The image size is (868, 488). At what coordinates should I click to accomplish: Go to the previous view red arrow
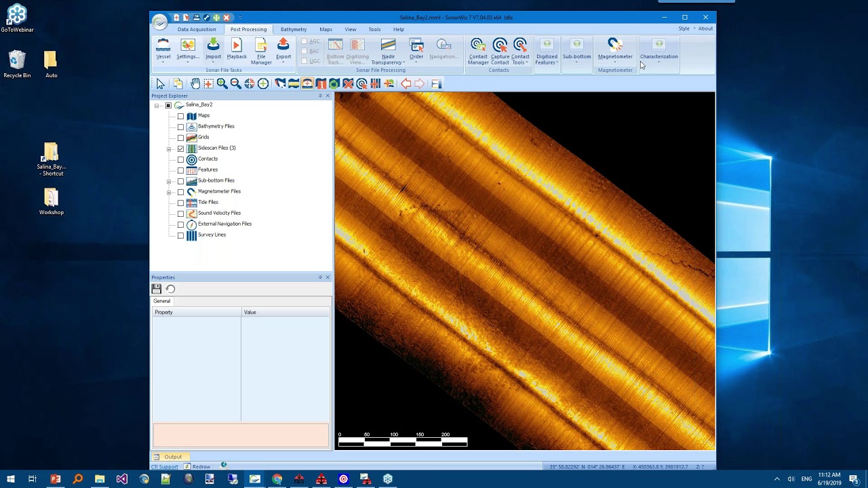(406, 83)
